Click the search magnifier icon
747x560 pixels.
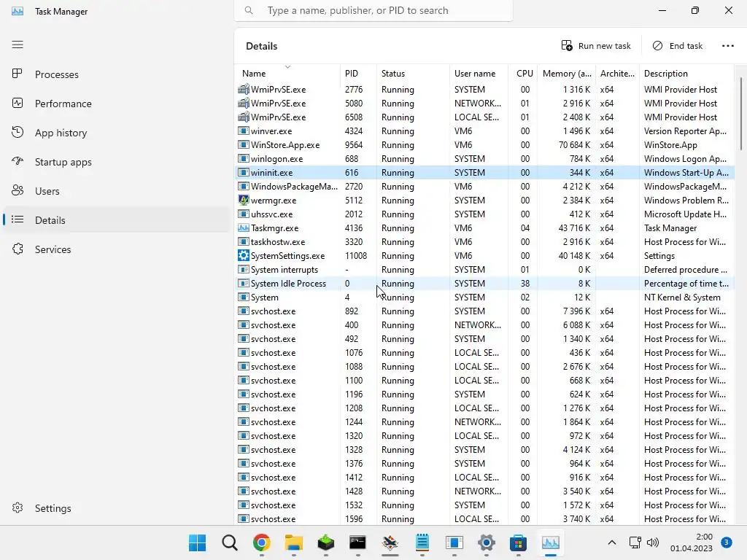(249, 10)
